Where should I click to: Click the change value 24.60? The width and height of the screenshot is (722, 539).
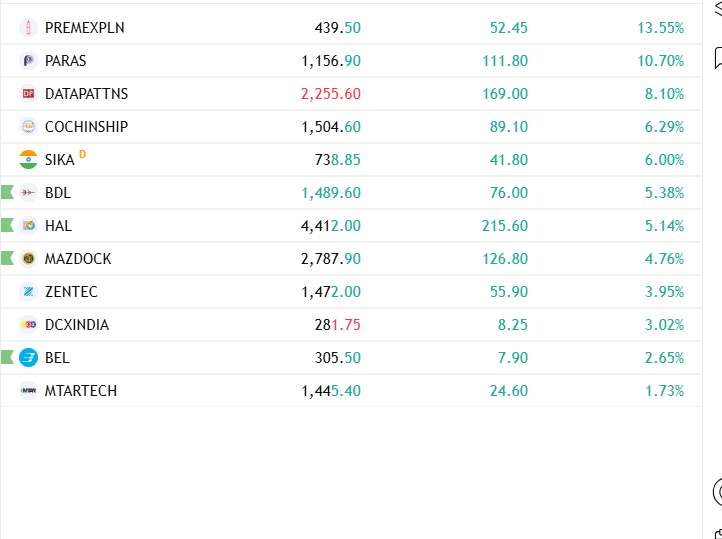click(x=508, y=391)
